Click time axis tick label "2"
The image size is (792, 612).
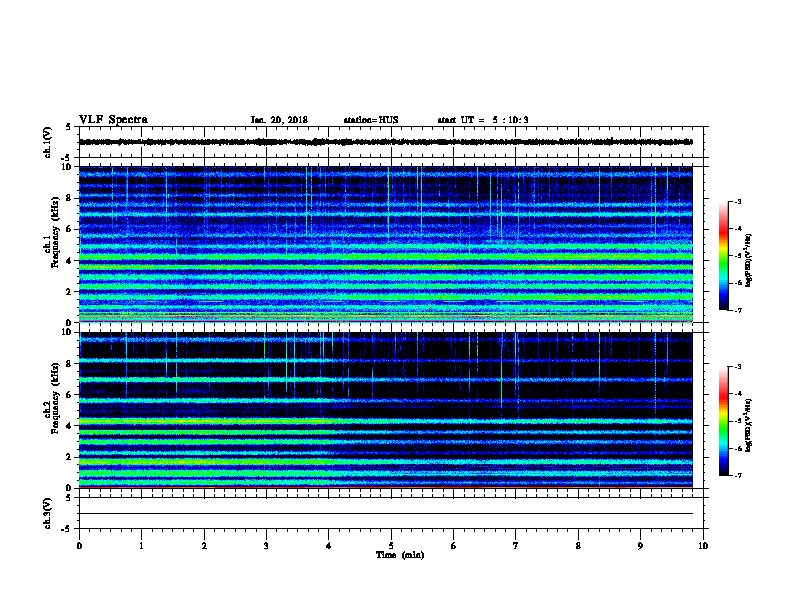[x=204, y=546]
